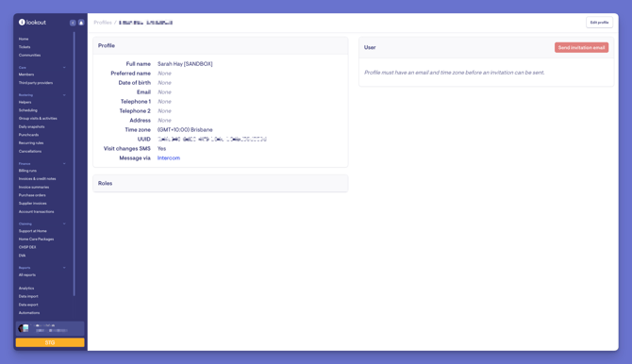Viewport: 632px width, 364px height.
Task: Open All reports
Action: click(27, 275)
